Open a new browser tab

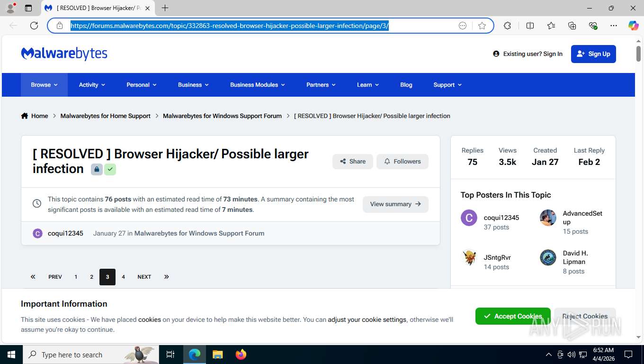[x=165, y=8]
